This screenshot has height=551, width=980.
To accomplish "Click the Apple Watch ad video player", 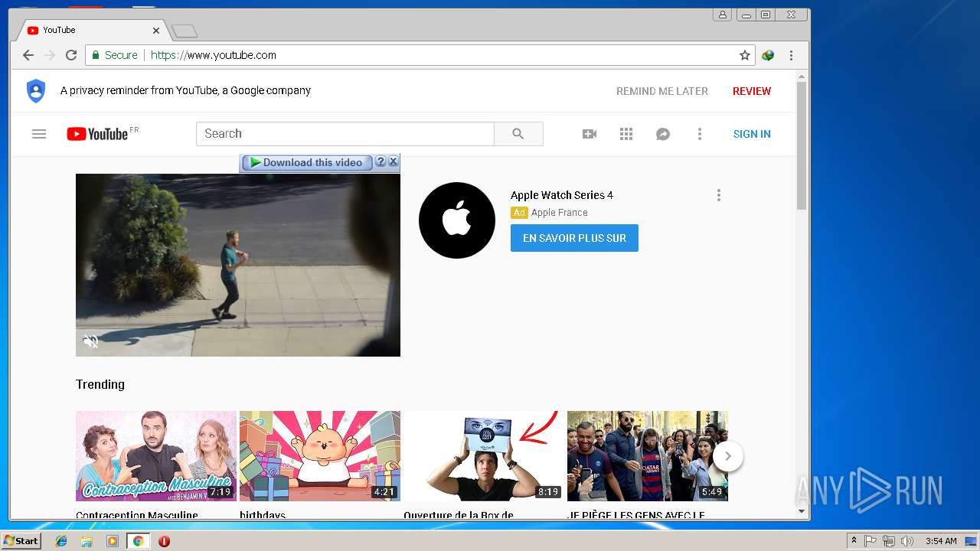I will click(x=238, y=265).
